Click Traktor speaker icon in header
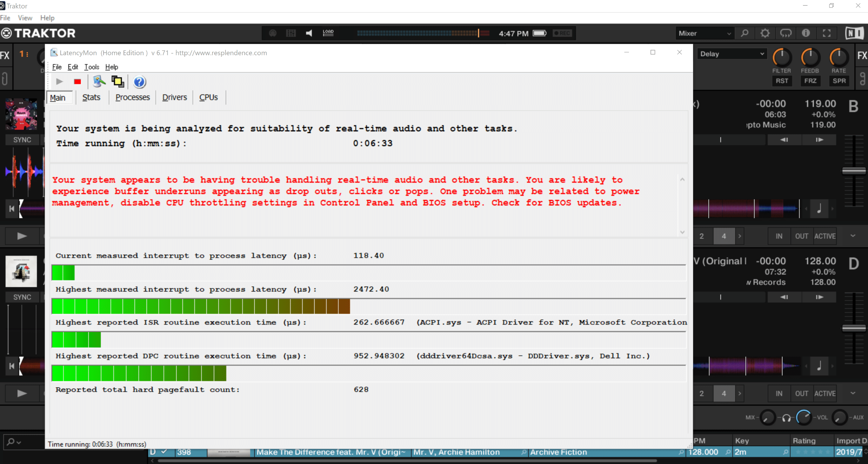The height and width of the screenshot is (464, 868). coord(309,33)
